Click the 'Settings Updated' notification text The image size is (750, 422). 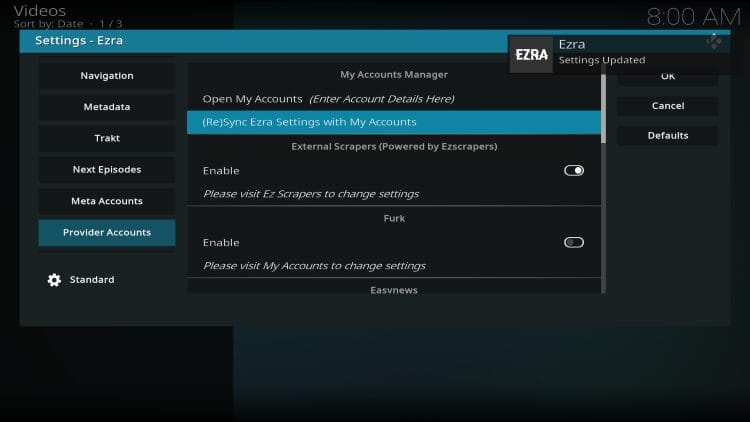(602, 60)
